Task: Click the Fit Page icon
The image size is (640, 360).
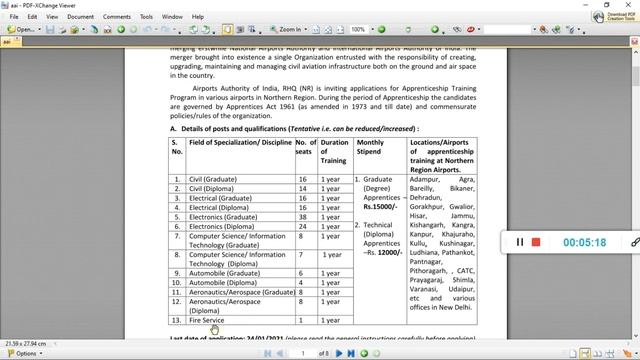Action: 328,29
